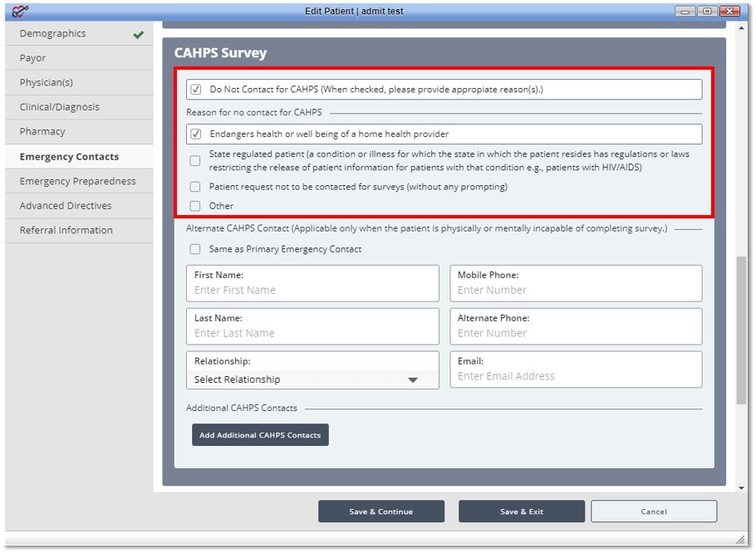The width and height of the screenshot is (756, 553).
Task: Open the Select Relationship dropdown
Action: click(312, 379)
